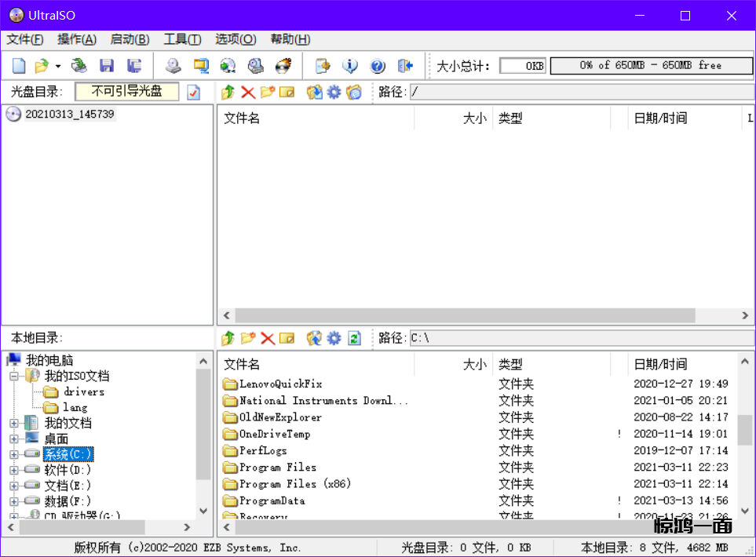This screenshot has width=756, height=557.
Task: Select the Program Files folder in list
Action: pos(277,468)
